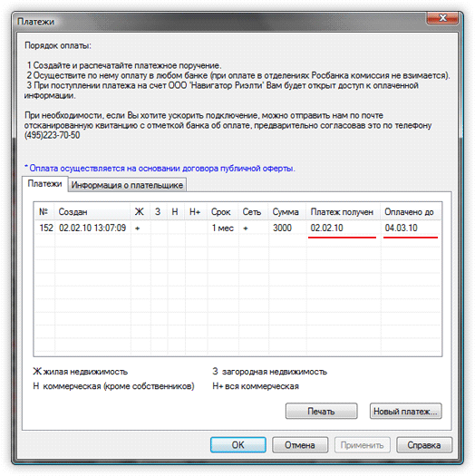The width and height of the screenshot is (475, 476).
Task: Click the Применить button
Action: tap(362, 445)
